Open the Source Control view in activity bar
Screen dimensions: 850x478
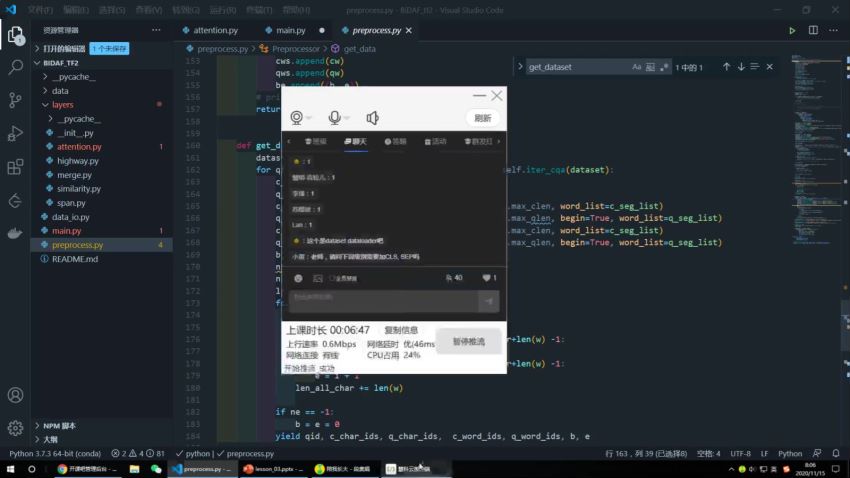pyautogui.click(x=15, y=100)
